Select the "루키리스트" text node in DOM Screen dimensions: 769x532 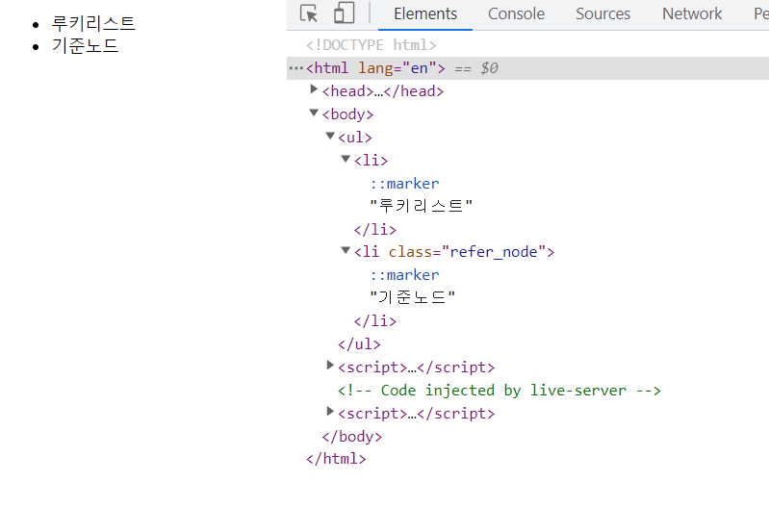[421, 206]
